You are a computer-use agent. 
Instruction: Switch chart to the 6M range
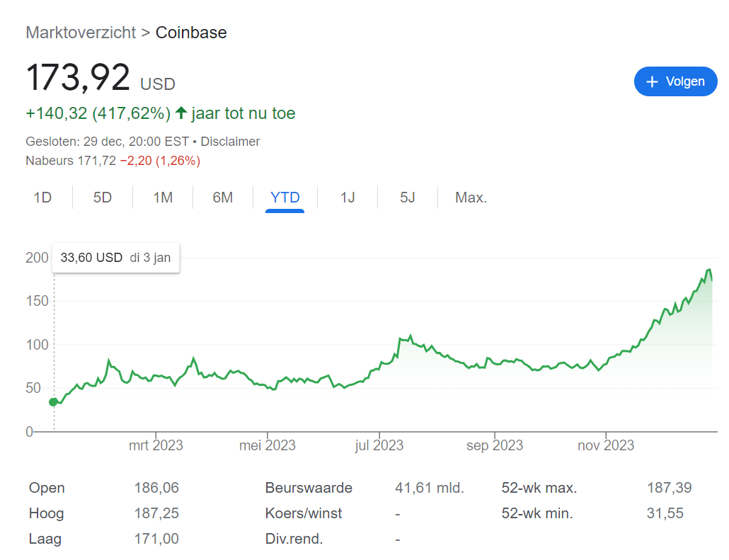tap(223, 198)
